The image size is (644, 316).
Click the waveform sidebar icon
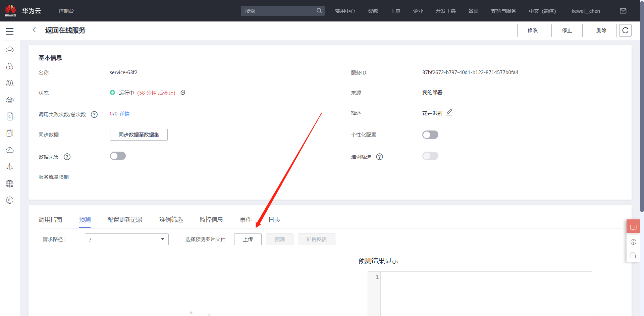click(x=10, y=83)
